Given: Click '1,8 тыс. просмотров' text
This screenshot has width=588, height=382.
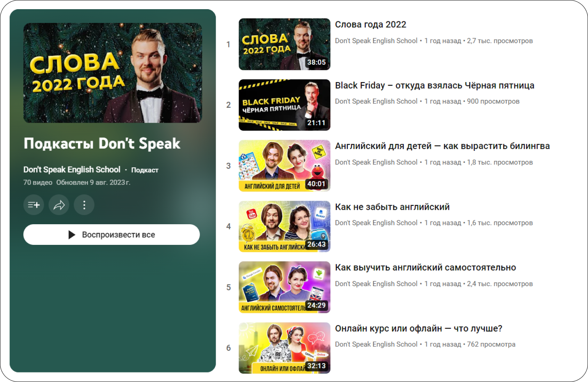Looking at the screenshot, I should 500,162.
